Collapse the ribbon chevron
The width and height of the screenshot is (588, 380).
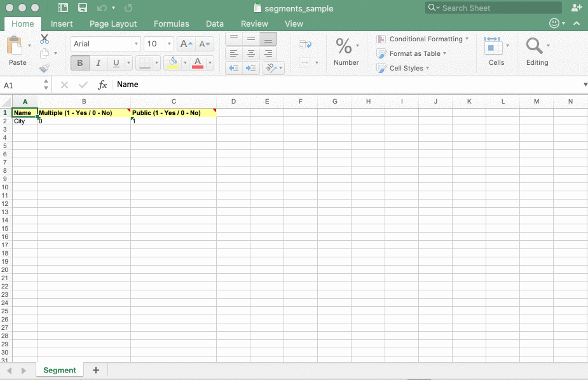[x=577, y=24]
